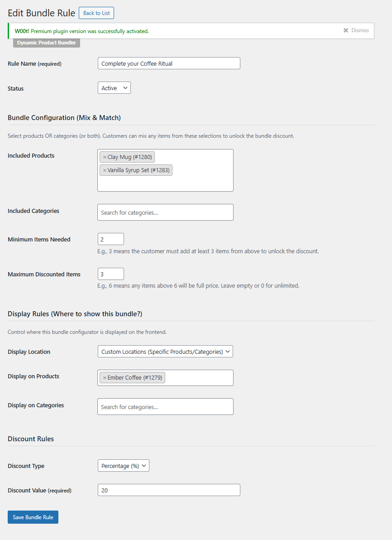Expand the Display Location dropdown
The width and height of the screenshot is (392, 540).
[165, 352]
